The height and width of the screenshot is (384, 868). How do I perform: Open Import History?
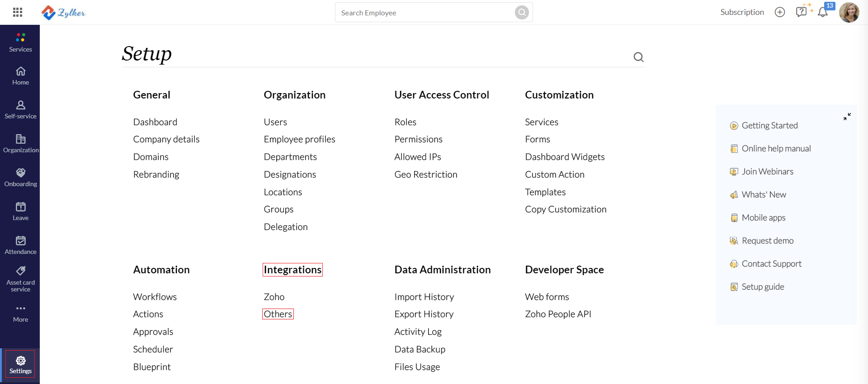click(x=424, y=297)
